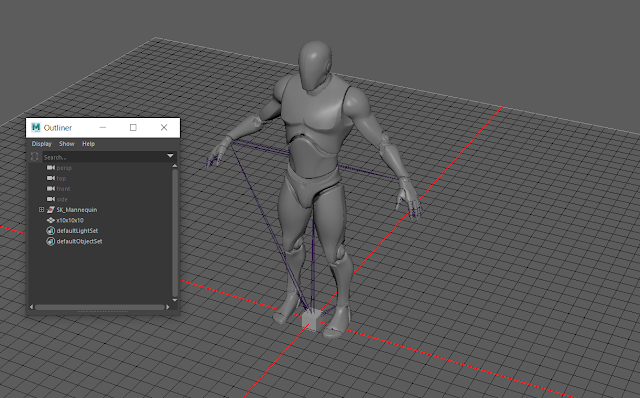Open the Display menu in Outliner
Viewport: 640px width, 398px height.
click(42, 144)
